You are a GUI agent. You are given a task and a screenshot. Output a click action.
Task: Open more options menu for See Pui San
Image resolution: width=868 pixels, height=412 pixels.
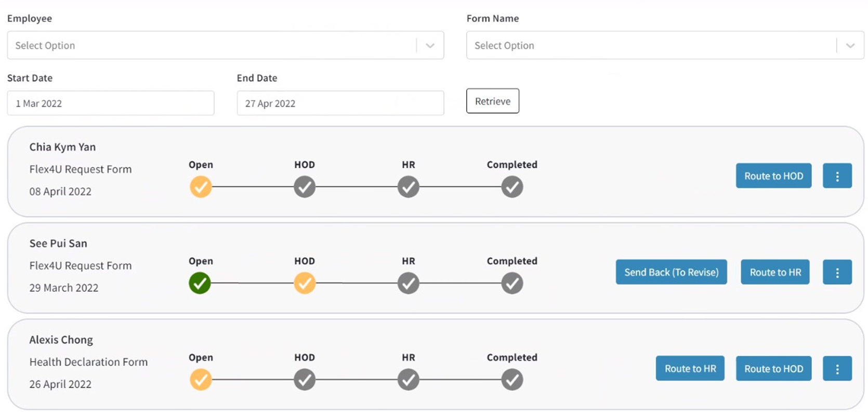pos(837,272)
